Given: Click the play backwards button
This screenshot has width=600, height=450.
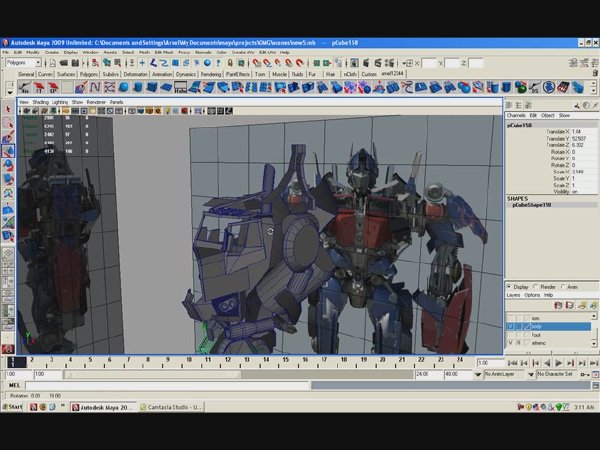Looking at the screenshot, I should pyautogui.click(x=547, y=363).
